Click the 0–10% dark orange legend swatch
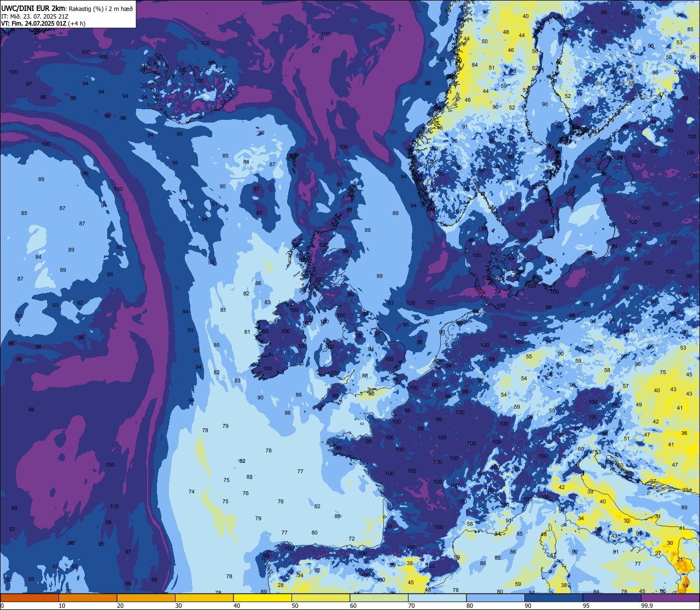Image resolution: width=700 pixels, height=610 pixels. [x=30, y=598]
